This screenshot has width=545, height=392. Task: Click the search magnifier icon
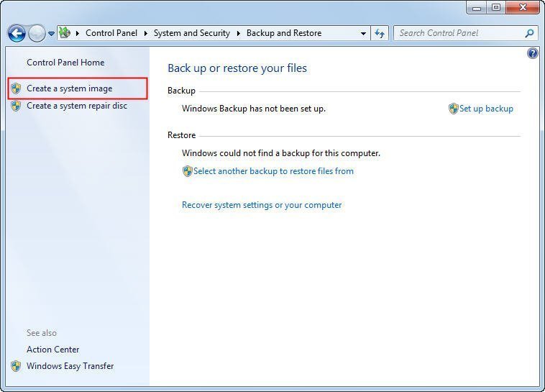pos(529,33)
